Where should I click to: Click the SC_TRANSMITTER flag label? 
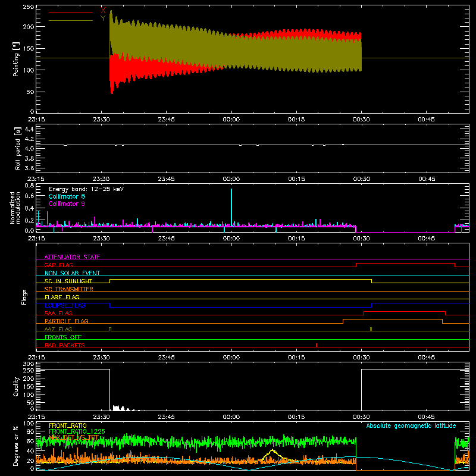coord(68,289)
